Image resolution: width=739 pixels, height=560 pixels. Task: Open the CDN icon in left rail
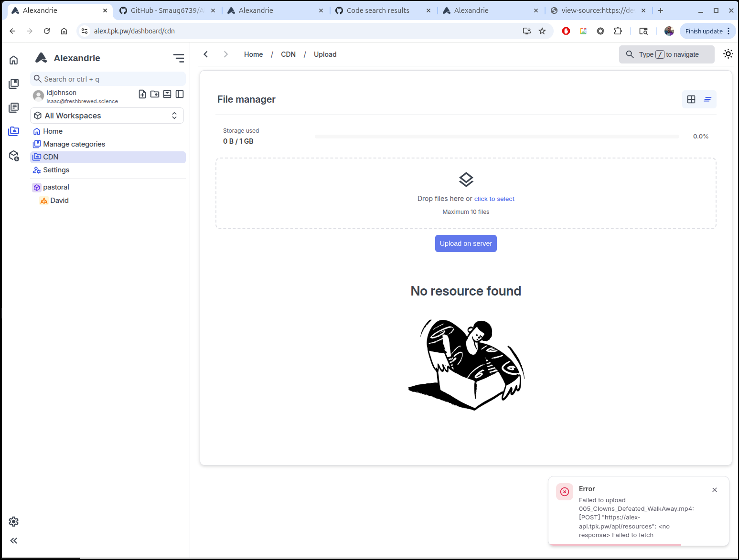14,131
